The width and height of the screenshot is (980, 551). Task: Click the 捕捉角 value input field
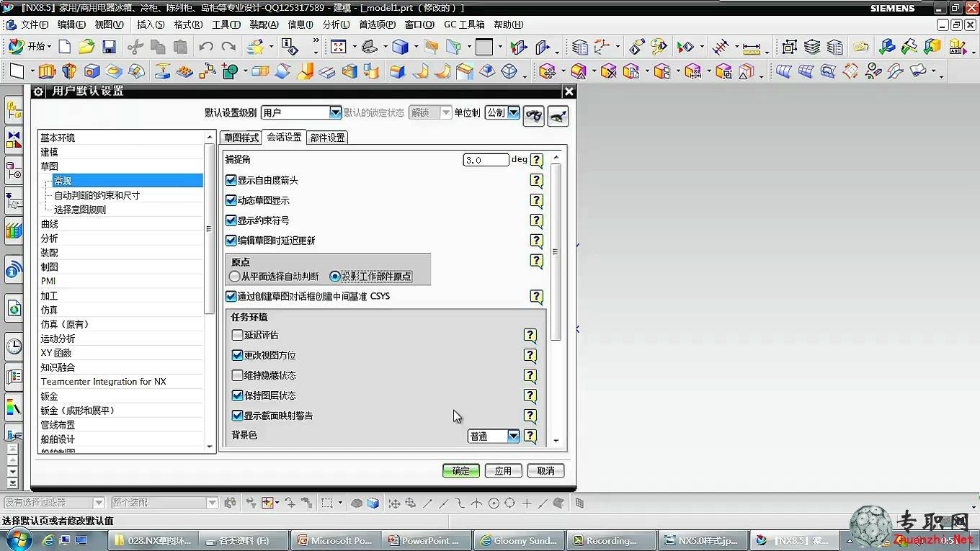[x=486, y=160]
